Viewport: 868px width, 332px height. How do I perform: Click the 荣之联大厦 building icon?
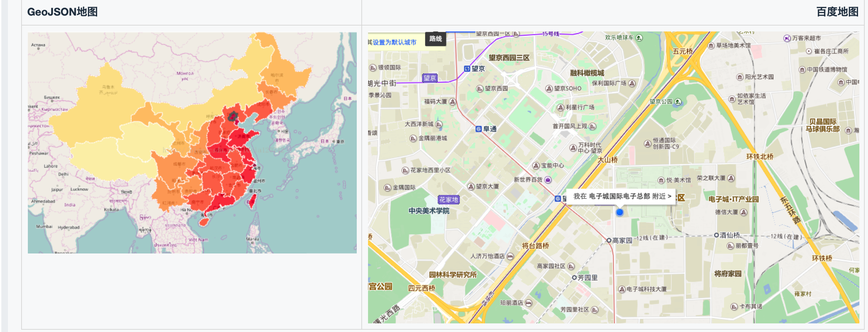click(x=731, y=178)
